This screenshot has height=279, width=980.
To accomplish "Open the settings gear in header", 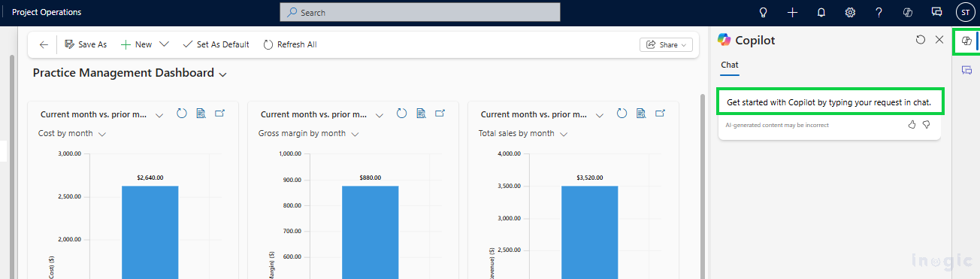I will pyautogui.click(x=850, y=12).
